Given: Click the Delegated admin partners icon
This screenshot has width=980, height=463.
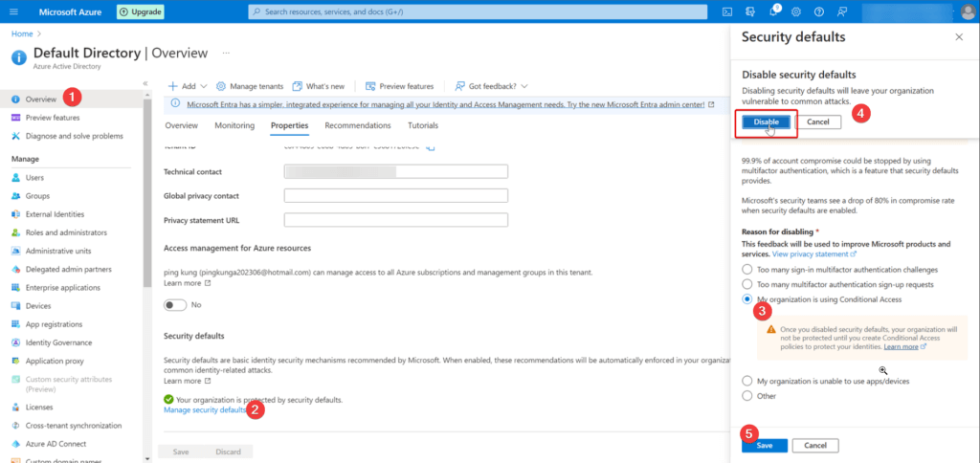Looking at the screenshot, I should pos(16,270).
